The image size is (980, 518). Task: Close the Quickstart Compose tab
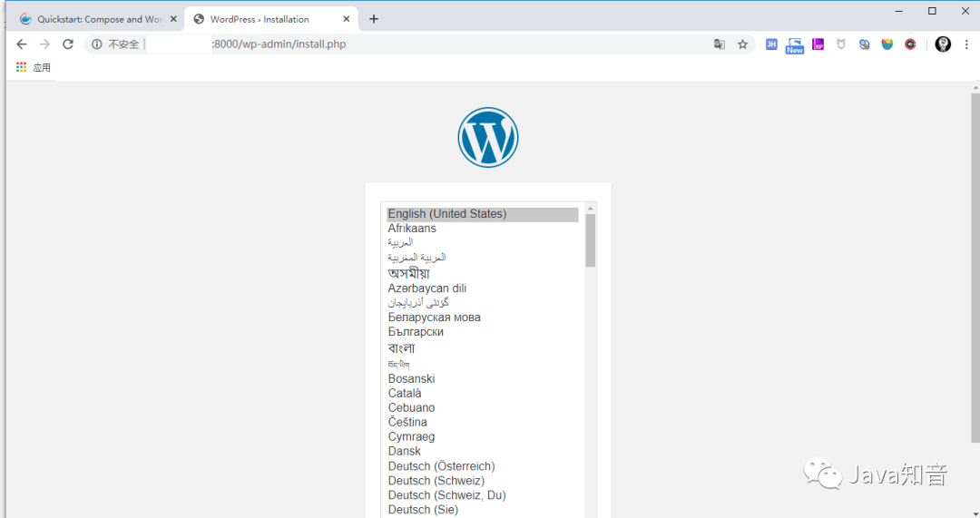[173, 19]
